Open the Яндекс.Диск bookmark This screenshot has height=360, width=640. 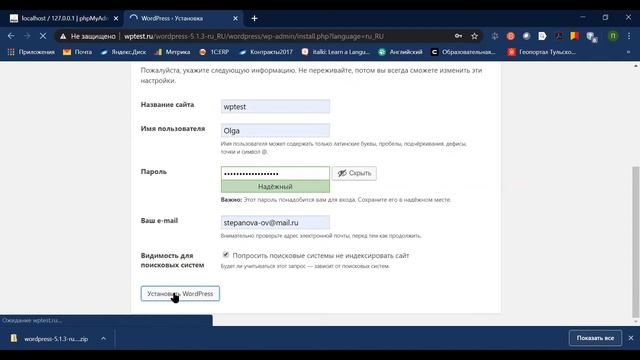(123, 52)
